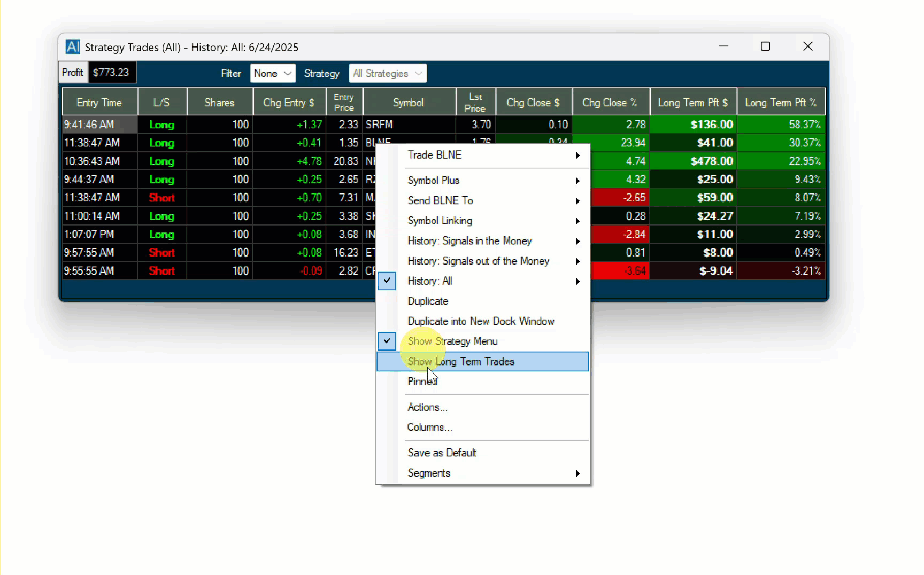The width and height of the screenshot is (924, 575).
Task: Click the 16.23 entry price cell
Action: pyautogui.click(x=344, y=252)
